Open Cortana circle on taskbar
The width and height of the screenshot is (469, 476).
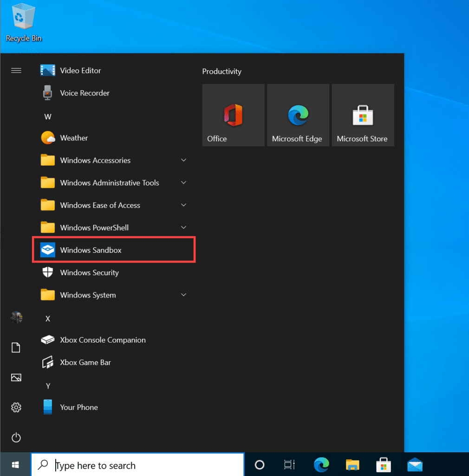tap(260, 464)
